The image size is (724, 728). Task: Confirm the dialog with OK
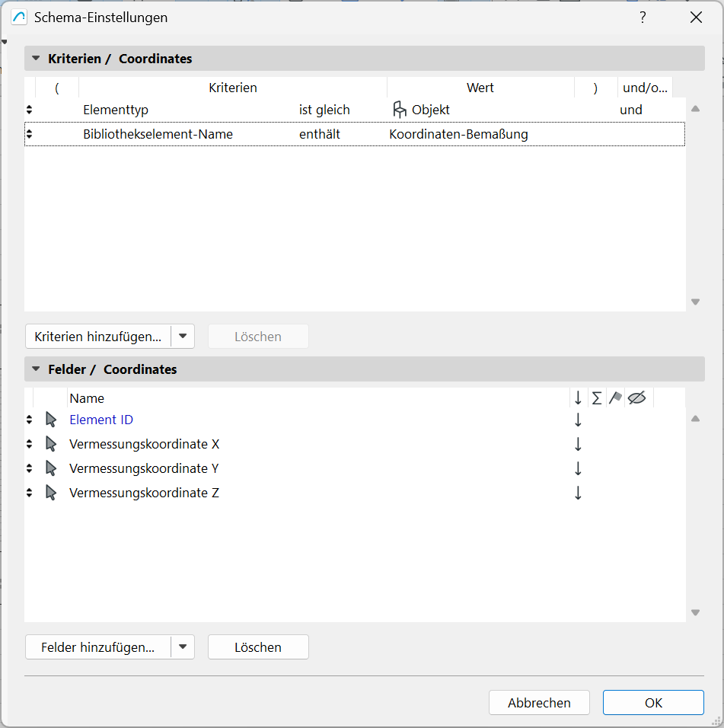tap(653, 703)
